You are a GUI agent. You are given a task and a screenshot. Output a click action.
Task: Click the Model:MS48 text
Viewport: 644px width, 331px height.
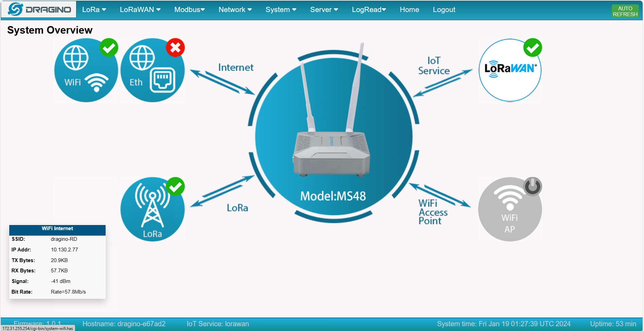[333, 196]
